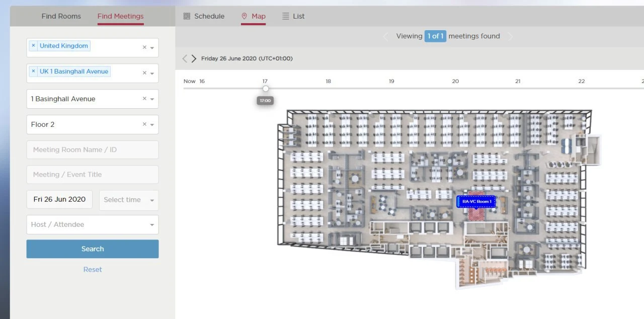Remove the UK 1 Basinghall Avenue tag
The image size is (644, 319).
pos(34,71)
